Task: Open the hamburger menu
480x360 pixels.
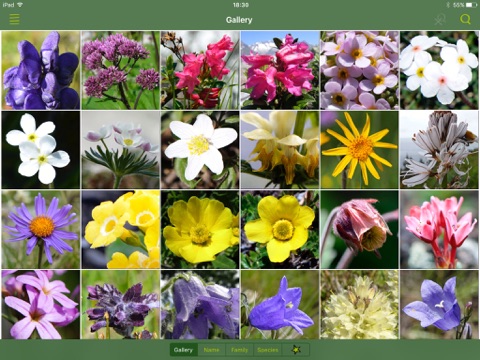Action: pyautogui.click(x=14, y=19)
